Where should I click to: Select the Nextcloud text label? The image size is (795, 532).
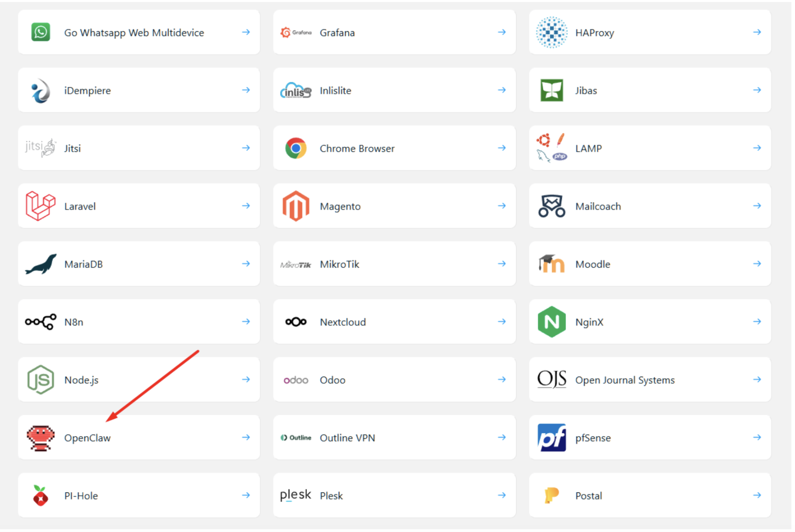pyautogui.click(x=343, y=322)
